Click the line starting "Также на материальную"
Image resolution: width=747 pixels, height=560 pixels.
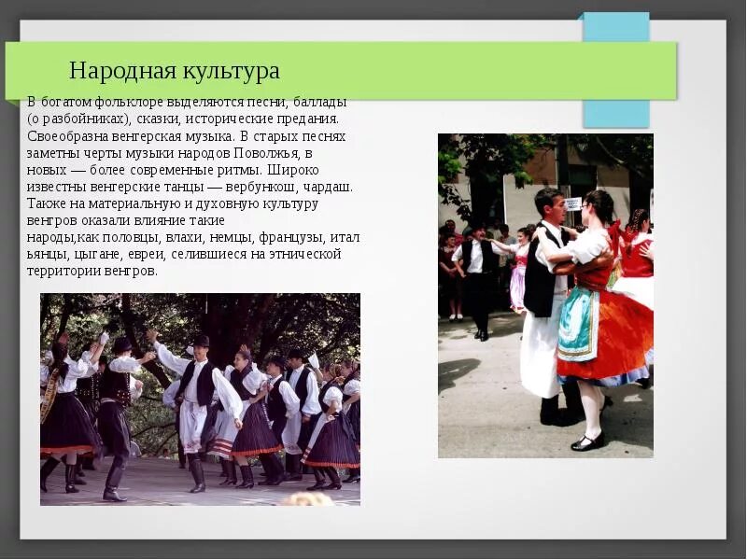tap(173, 203)
